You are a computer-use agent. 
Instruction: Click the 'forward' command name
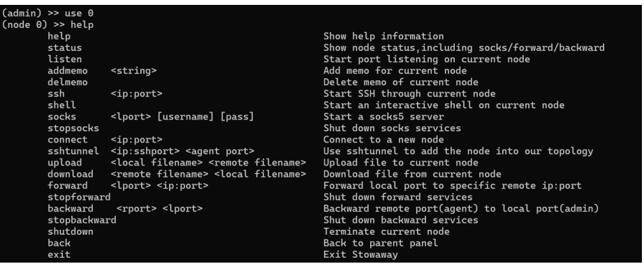(67, 186)
